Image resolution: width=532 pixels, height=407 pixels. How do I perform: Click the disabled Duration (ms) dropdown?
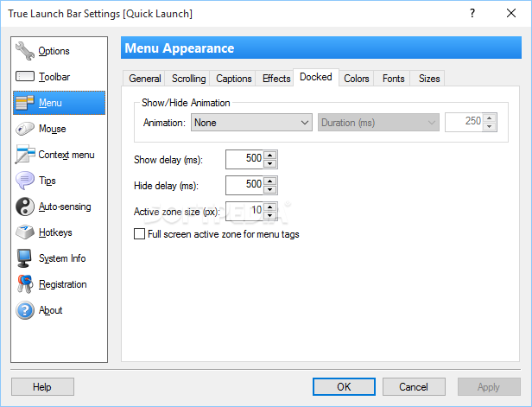378,122
